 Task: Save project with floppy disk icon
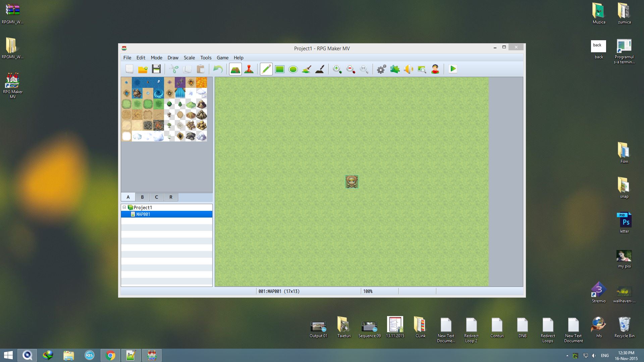click(156, 69)
